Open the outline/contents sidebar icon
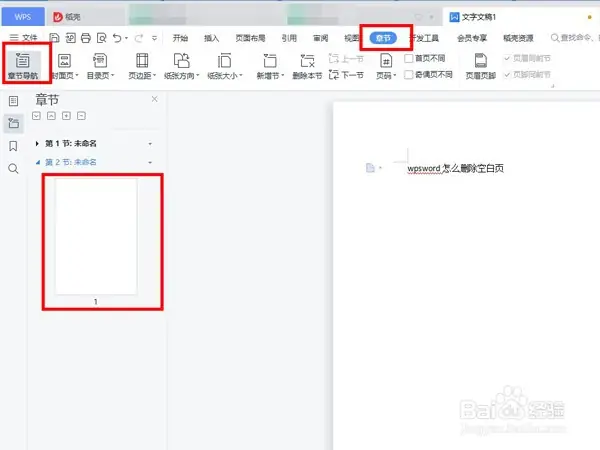 (x=13, y=101)
